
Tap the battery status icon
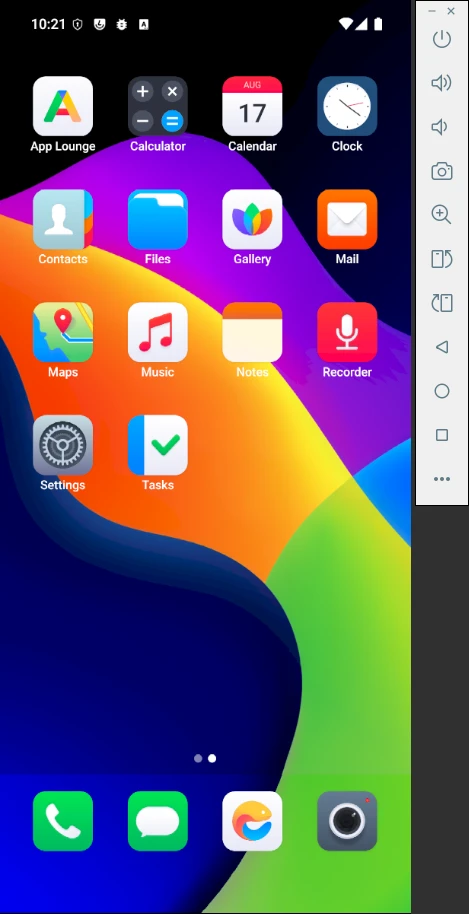[378, 24]
